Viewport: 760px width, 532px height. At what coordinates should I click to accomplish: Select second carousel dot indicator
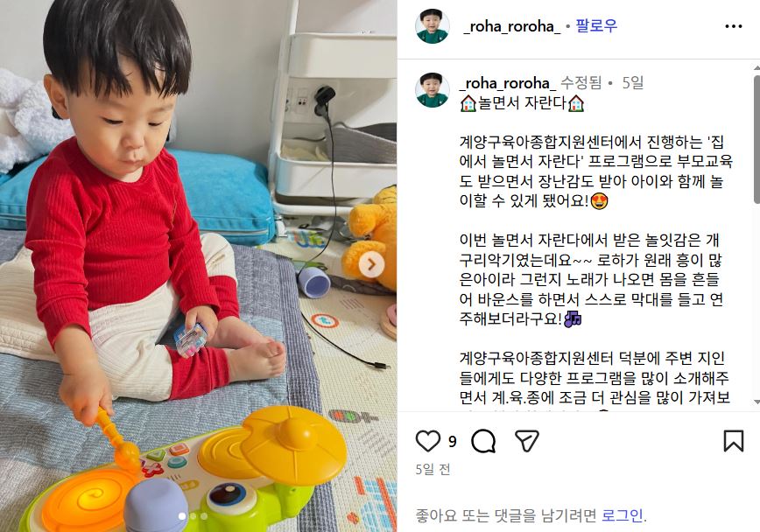coord(193,516)
